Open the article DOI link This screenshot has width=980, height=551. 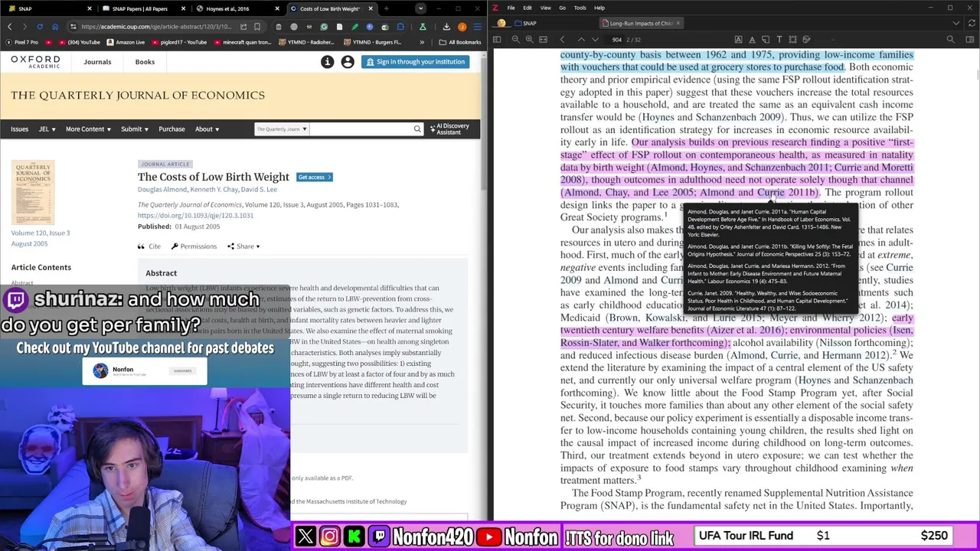[195, 216]
